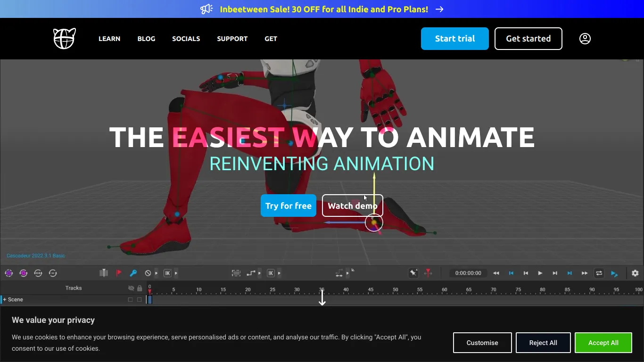Click the arrow after the sale banner text

point(439,9)
